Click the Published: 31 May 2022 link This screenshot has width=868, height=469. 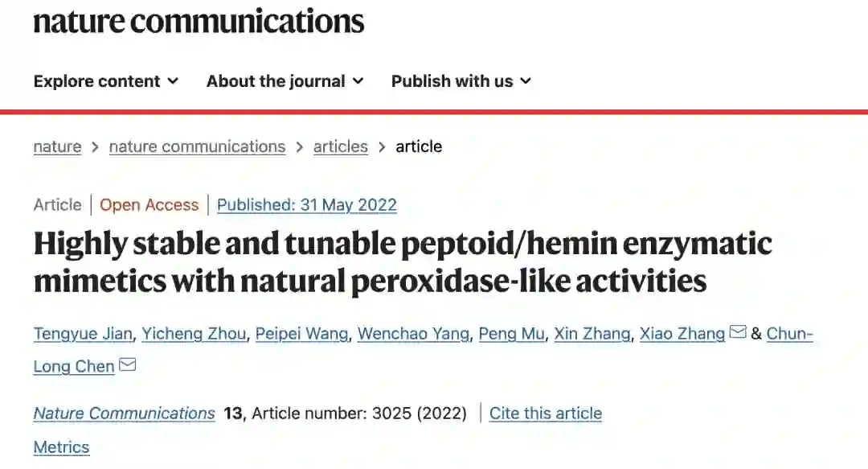coord(307,204)
